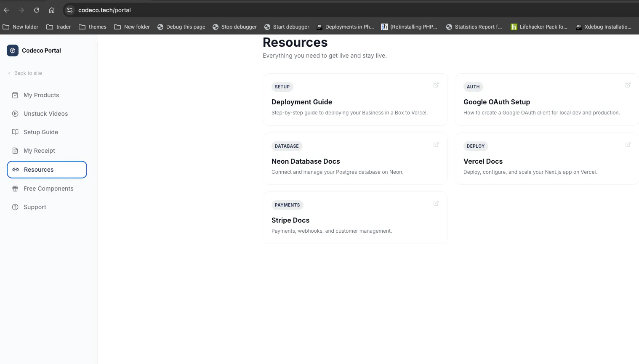
Task: Reload the page with the browser refresh icon
Action: coord(37,10)
